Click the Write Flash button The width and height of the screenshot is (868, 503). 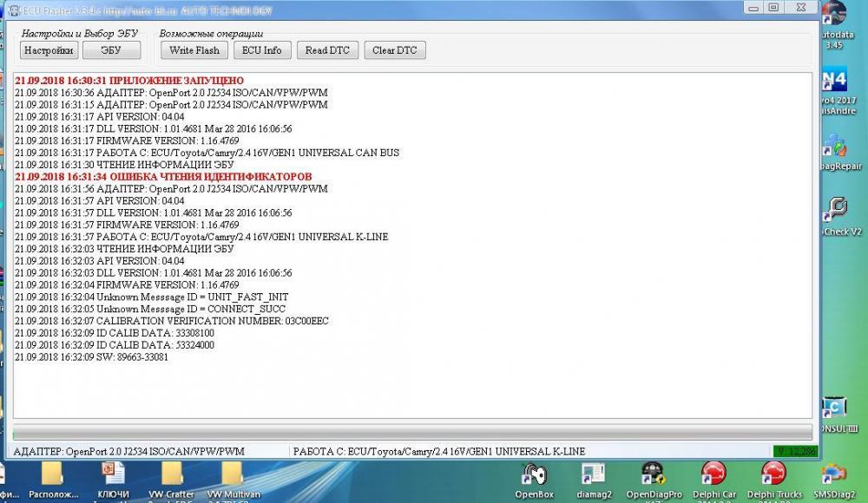[194, 50]
